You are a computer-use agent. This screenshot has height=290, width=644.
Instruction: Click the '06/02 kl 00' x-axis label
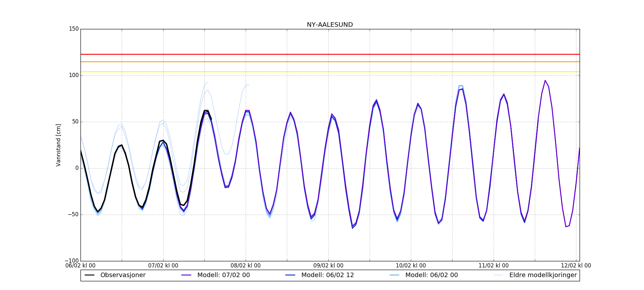[x=80, y=266]
